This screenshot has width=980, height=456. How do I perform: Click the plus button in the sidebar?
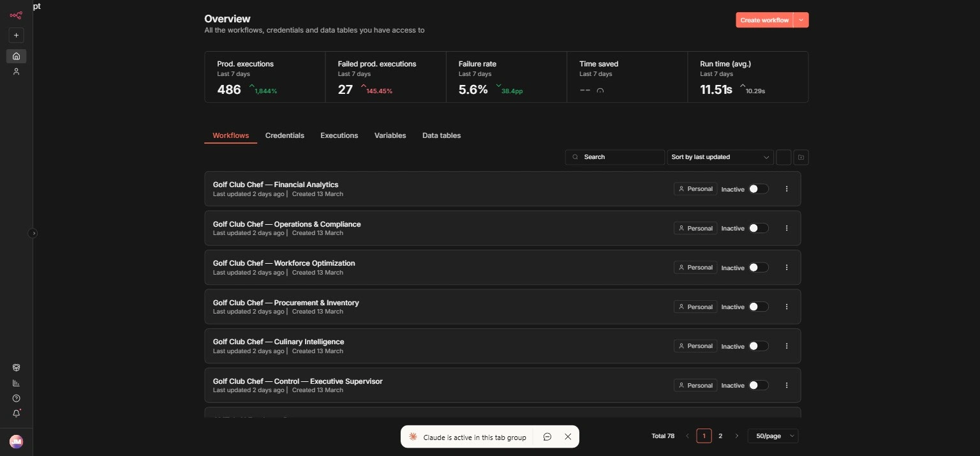(16, 35)
